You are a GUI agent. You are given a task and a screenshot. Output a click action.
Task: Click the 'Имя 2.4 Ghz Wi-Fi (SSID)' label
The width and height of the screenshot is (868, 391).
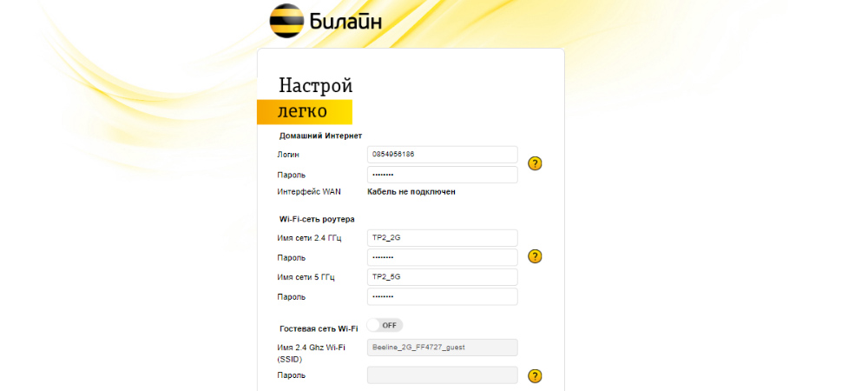(x=311, y=354)
